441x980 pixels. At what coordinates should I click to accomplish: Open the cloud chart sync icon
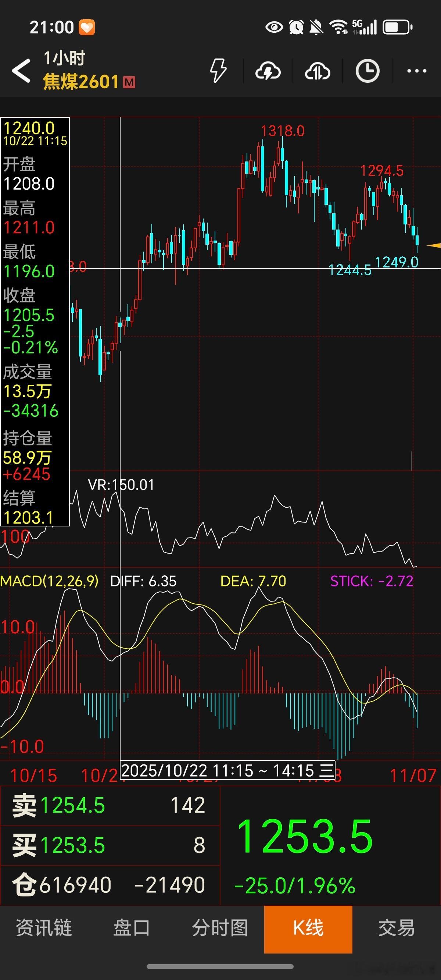click(x=318, y=71)
